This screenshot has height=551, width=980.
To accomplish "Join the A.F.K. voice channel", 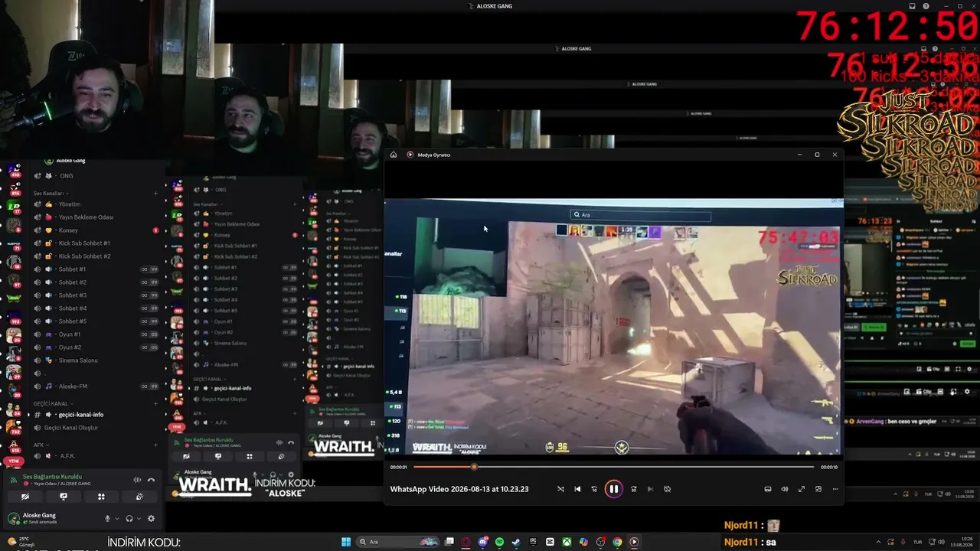I will [95, 456].
